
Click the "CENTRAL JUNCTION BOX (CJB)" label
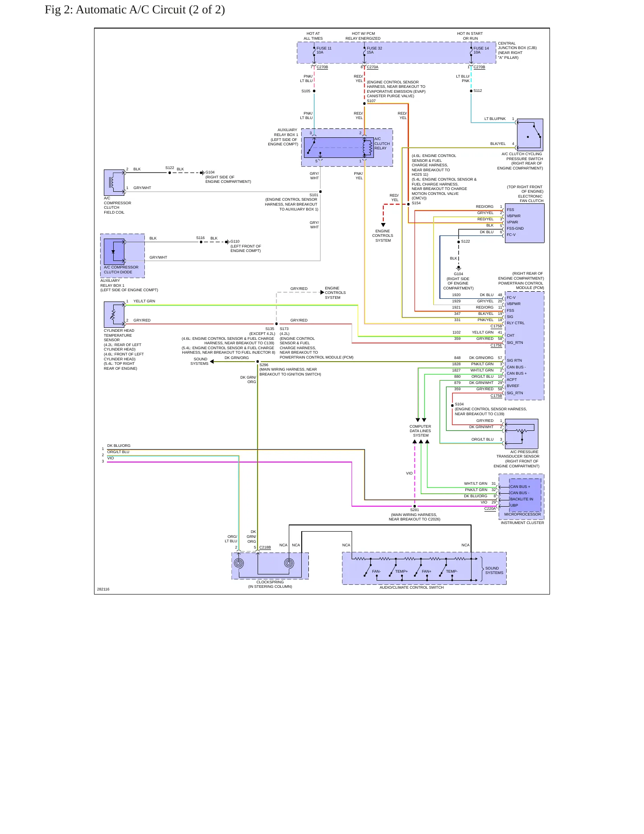tap(517, 45)
